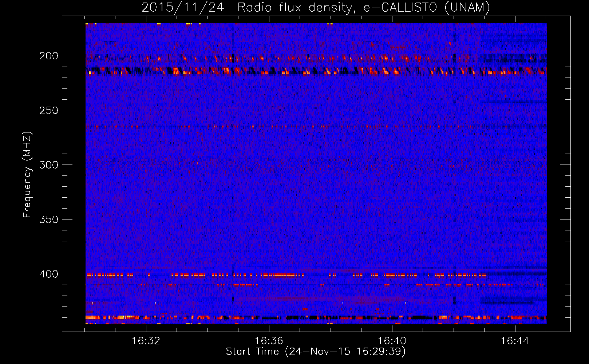Click the 300 frequency tick label
Viewport: 589px width, 364px height.
point(49,165)
